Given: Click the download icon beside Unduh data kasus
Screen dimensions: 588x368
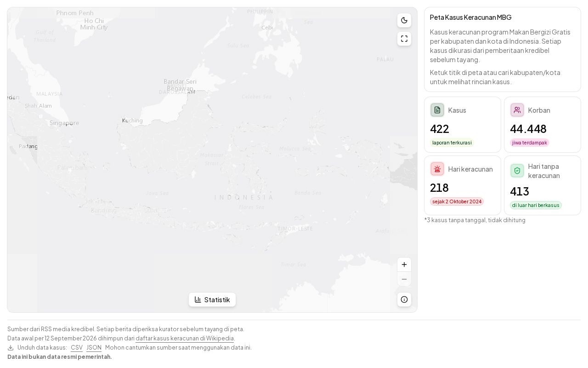Looking at the screenshot, I should coord(11,348).
